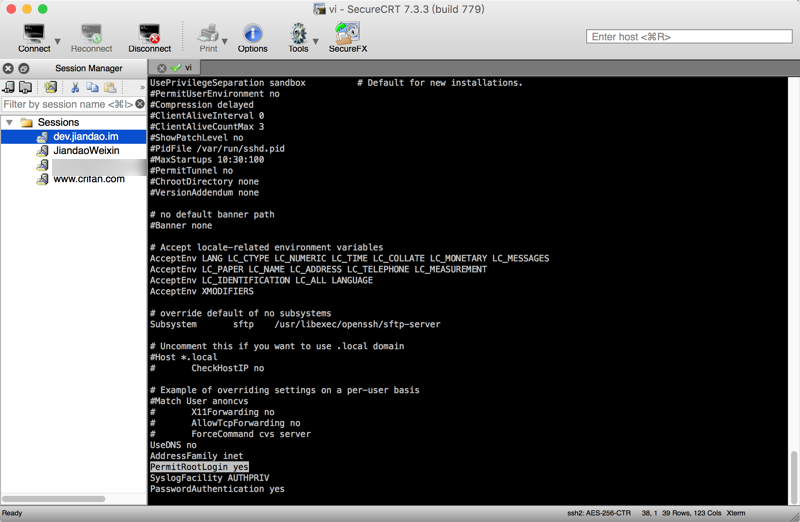Click the Enter host field
Image resolution: width=800 pixels, height=522 pixels.
point(689,37)
